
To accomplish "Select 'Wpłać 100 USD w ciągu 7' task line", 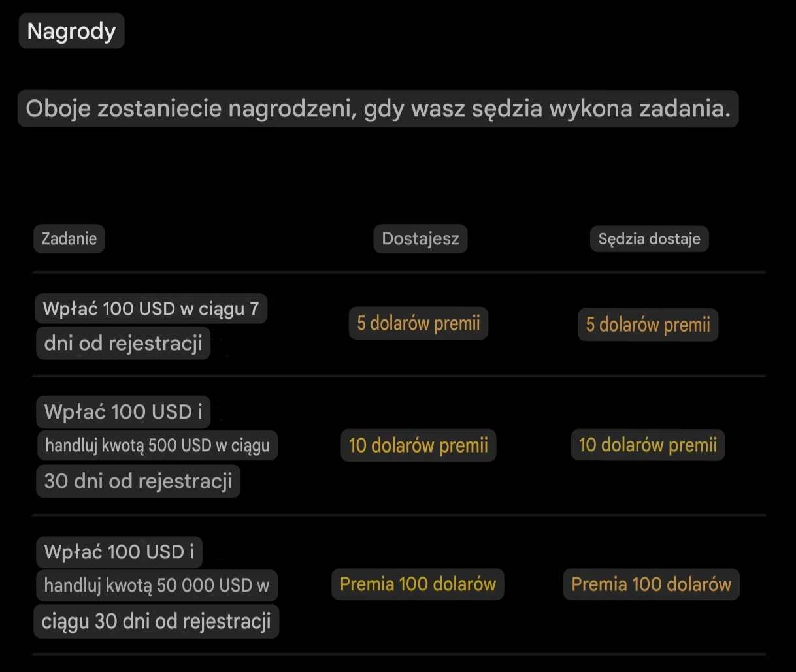I will (151, 308).
